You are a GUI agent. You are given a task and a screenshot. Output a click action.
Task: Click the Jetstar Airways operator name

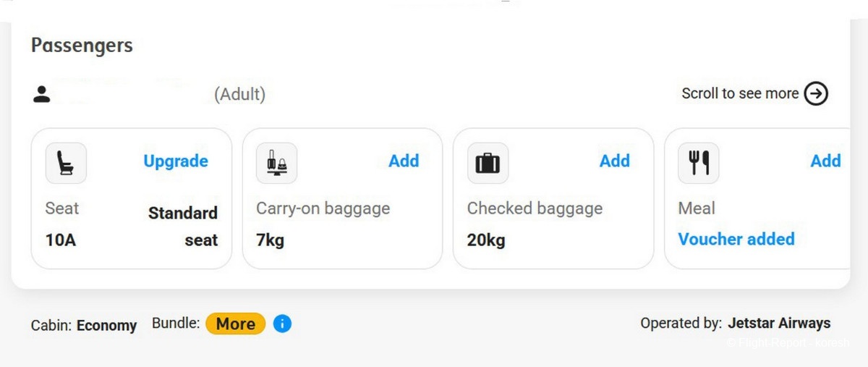(779, 323)
